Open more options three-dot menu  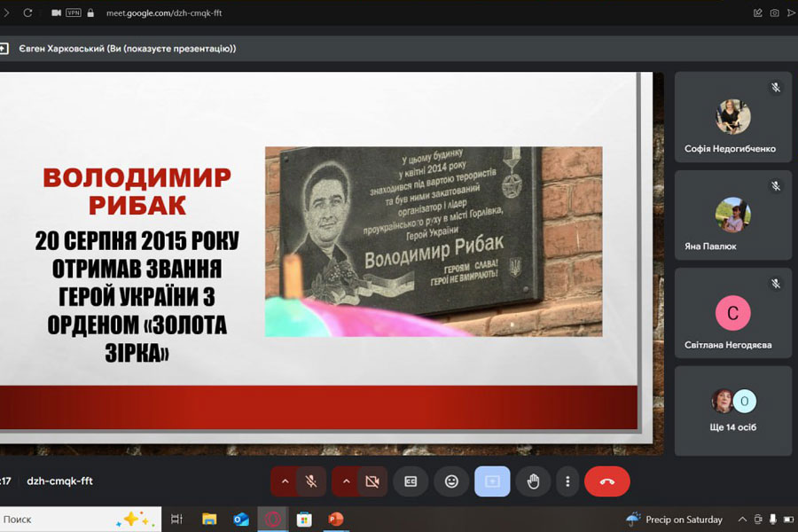[x=567, y=481]
